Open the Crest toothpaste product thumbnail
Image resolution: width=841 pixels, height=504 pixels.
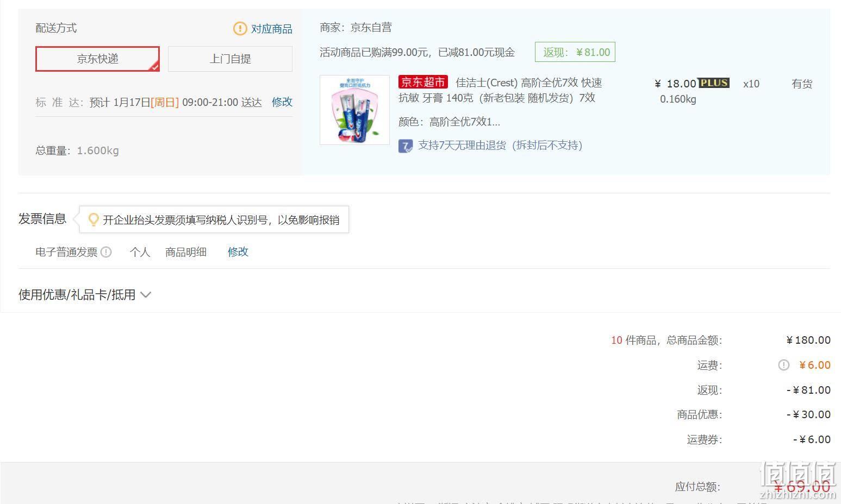coord(354,110)
